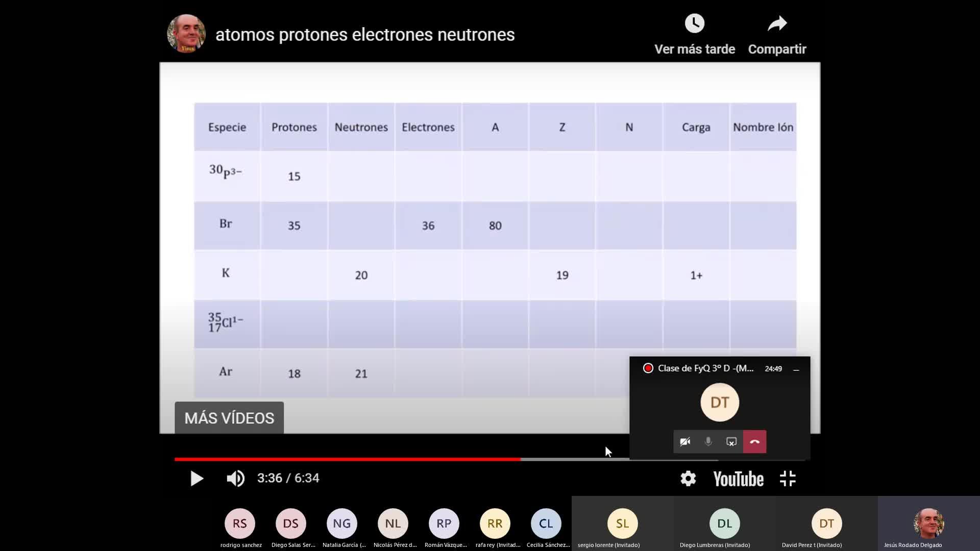Exit fullscreen with the collapse icon
Viewport: 980px width, 551px height.
(x=788, y=479)
